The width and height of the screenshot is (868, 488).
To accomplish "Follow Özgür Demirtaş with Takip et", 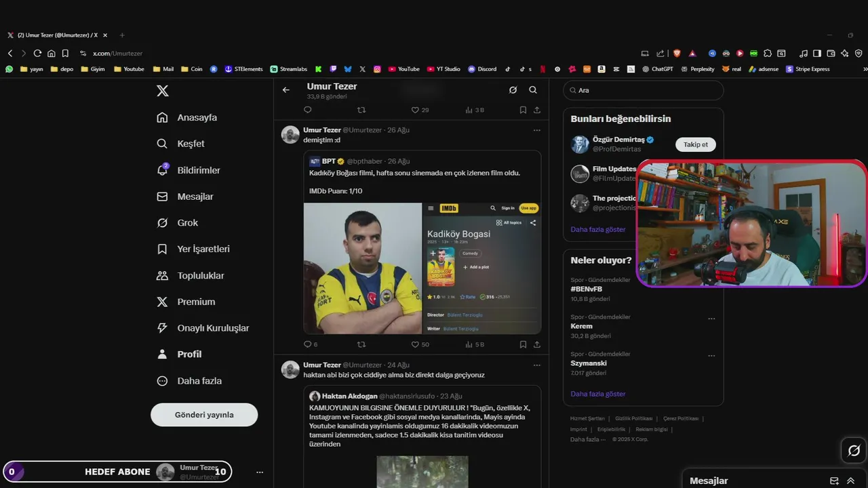I will [696, 144].
